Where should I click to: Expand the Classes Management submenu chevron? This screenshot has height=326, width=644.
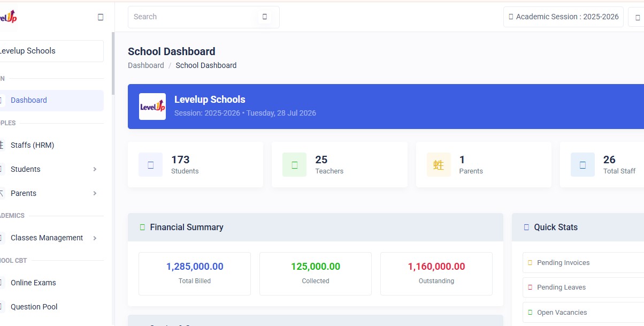[x=95, y=238]
